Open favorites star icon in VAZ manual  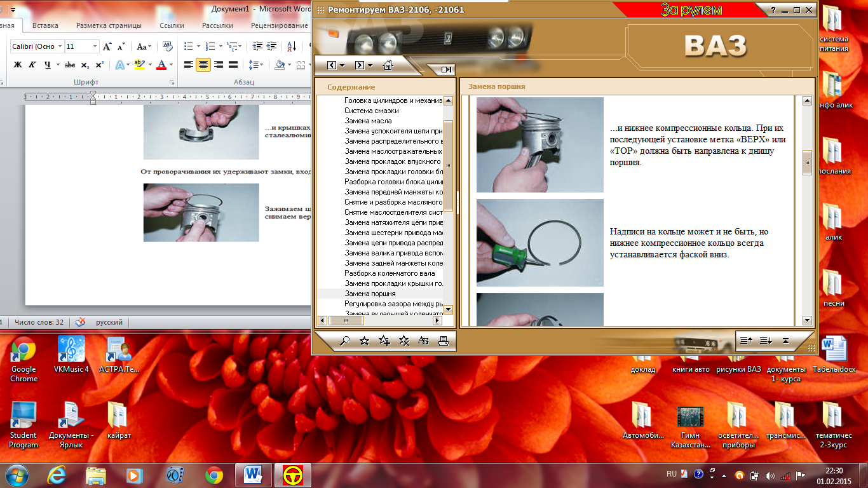[364, 341]
